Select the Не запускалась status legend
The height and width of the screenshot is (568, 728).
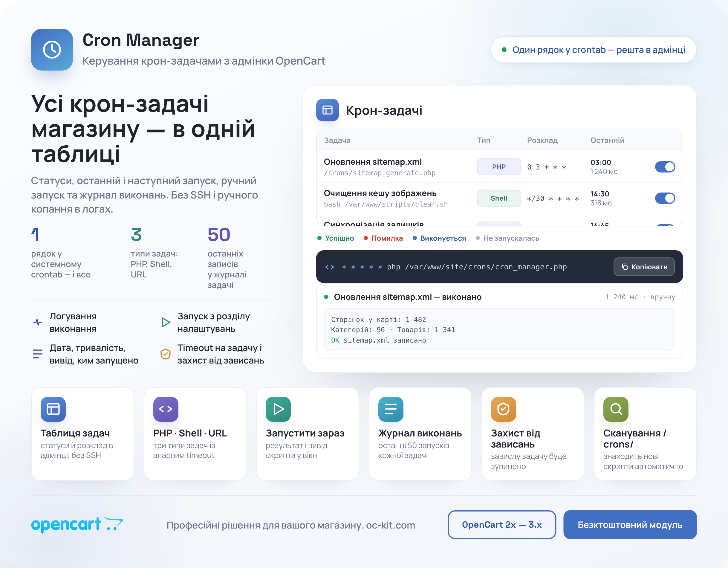click(x=507, y=238)
